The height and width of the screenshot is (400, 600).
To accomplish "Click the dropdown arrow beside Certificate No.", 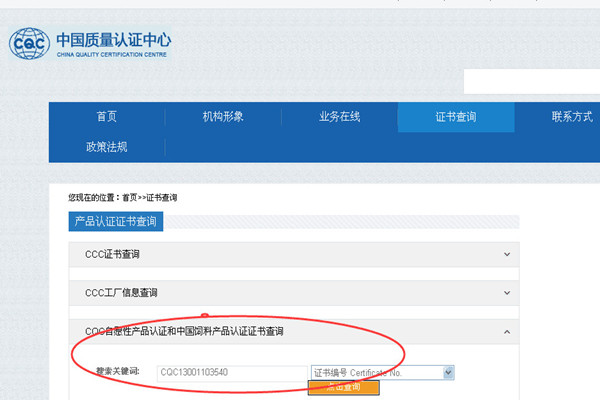I will tap(448, 372).
